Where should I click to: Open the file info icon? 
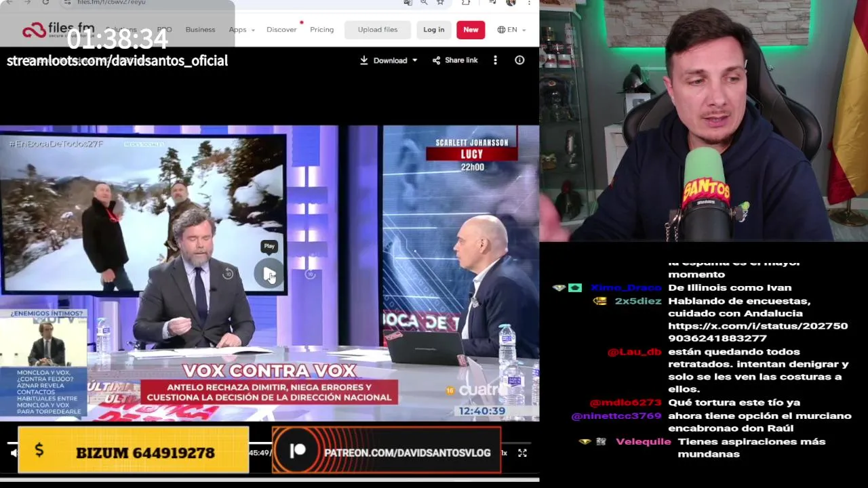click(519, 60)
